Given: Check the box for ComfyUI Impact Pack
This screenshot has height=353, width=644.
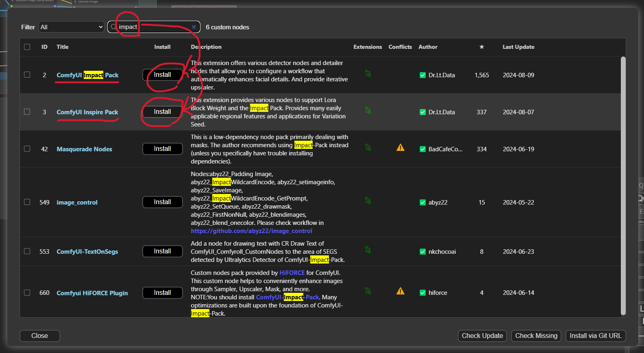Looking at the screenshot, I should (27, 75).
